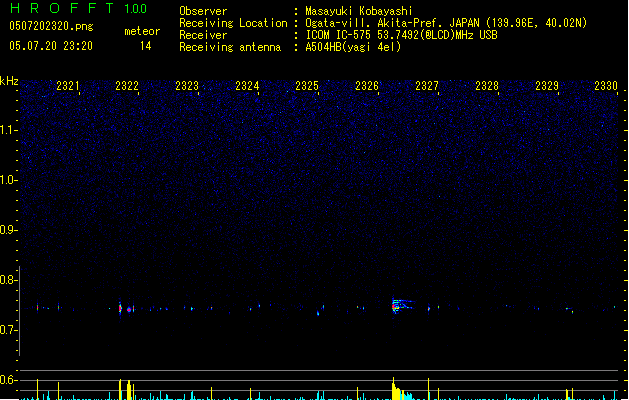629x400 pixels.
Task: Click the 2330 time marker
Action: click(x=606, y=86)
